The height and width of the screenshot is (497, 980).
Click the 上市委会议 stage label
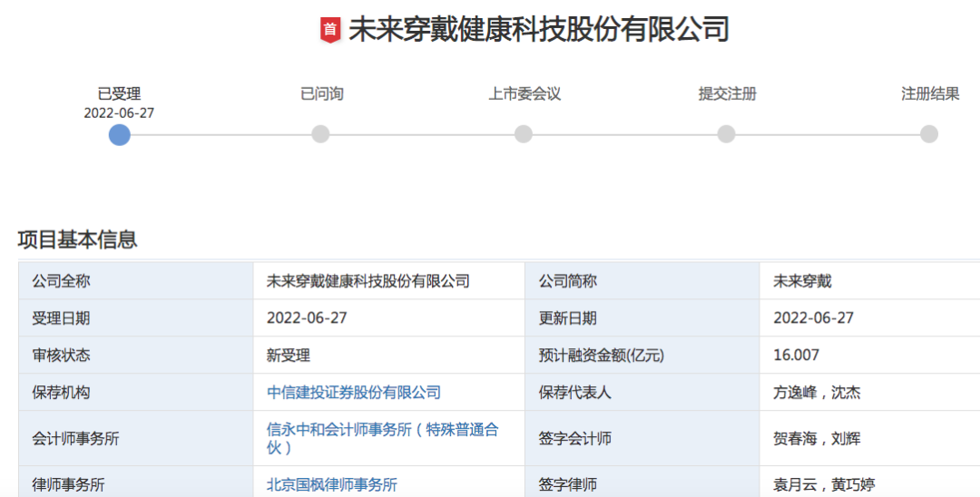coord(524,94)
